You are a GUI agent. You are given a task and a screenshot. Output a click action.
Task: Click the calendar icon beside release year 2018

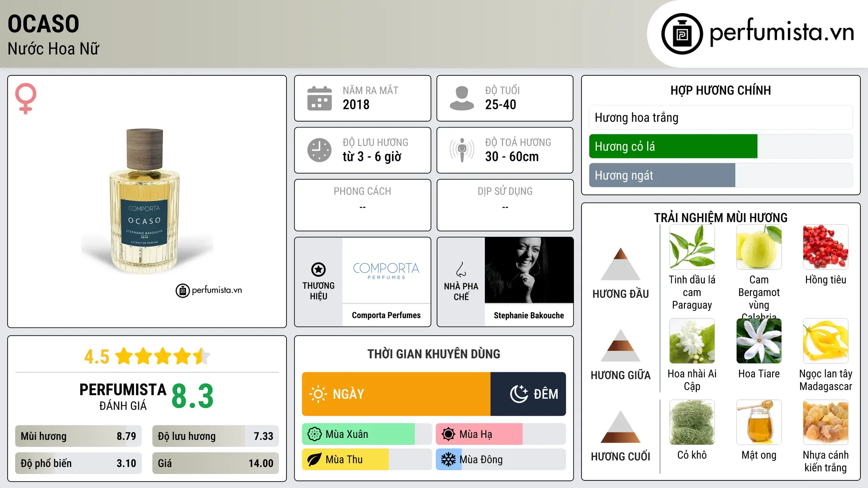(320, 98)
